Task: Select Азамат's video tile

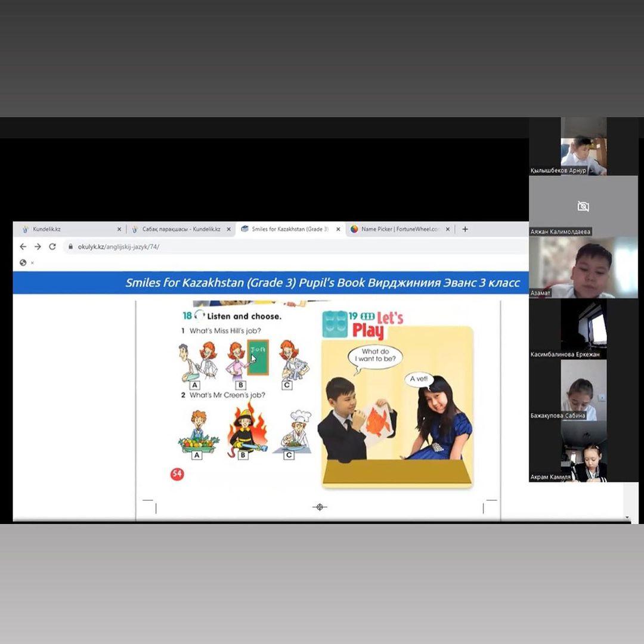Action: tap(583, 267)
